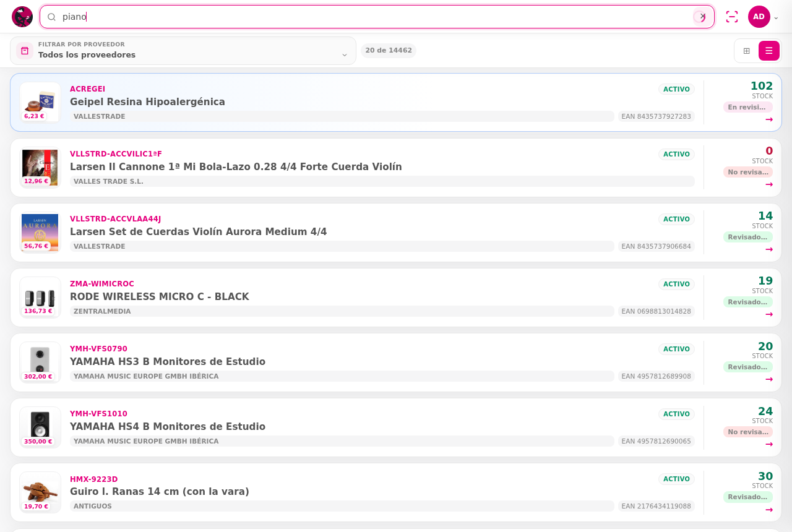The height and width of the screenshot is (532, 792).
Task: Click "EAN 4957812689908" on YAMAHA HS3 row
Action: [656, 376]
